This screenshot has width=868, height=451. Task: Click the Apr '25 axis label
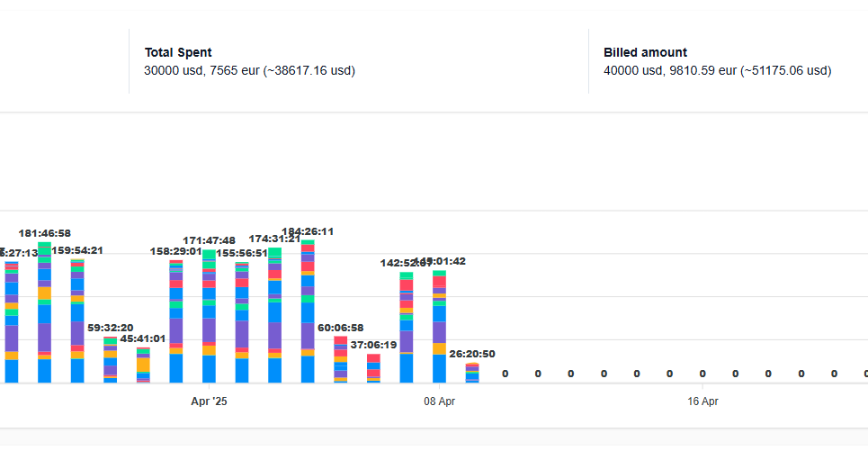point(210,401)
